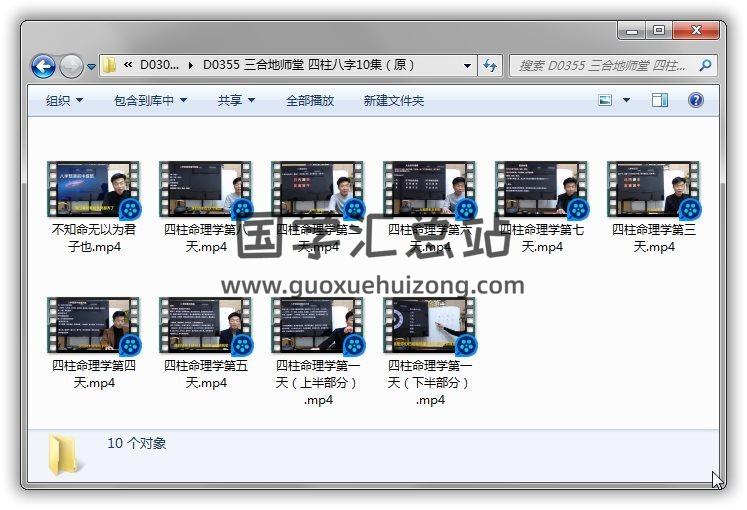Refresh the folder with the refresh icon
Image resolution: width=747 pixels, height=510 pixels.
coord(490,65)
